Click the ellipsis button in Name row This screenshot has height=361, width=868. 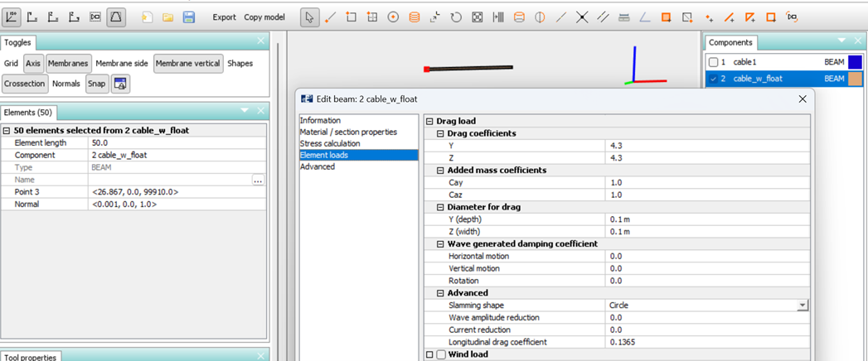pyautogui.click(x=258, y=180)
